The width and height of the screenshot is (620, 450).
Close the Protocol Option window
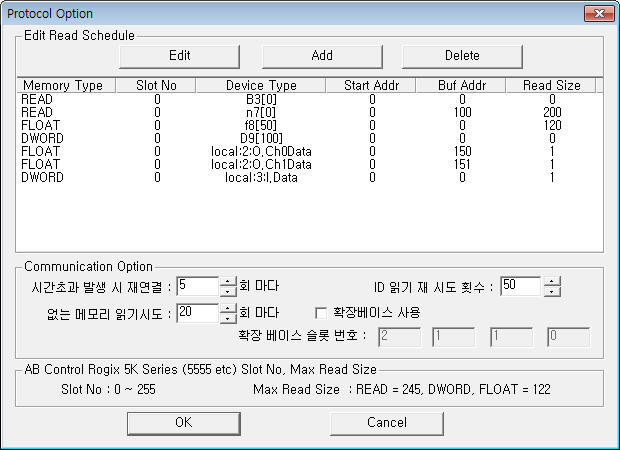pyautogui.click(x=597, y=13)
